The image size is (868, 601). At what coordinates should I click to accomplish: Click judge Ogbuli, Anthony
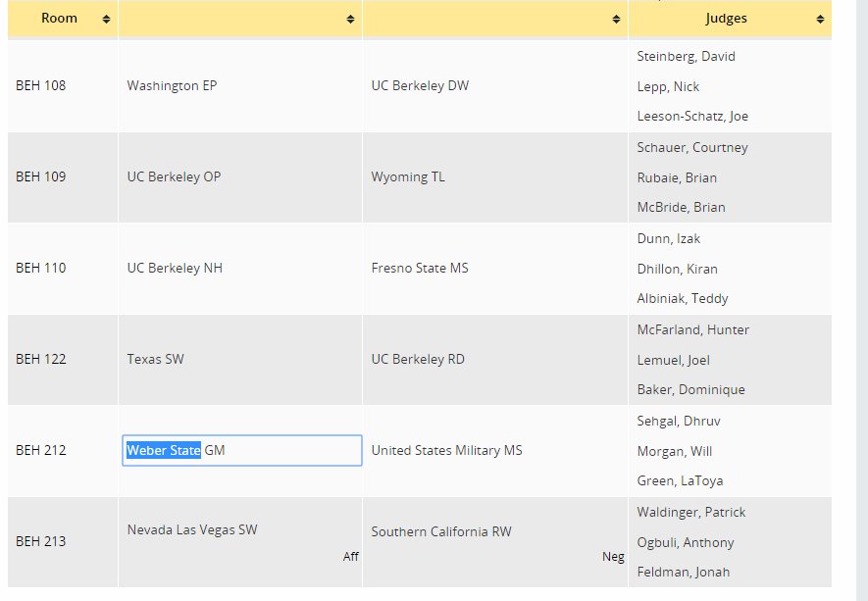pyautogui.click(x=686, y=543)
